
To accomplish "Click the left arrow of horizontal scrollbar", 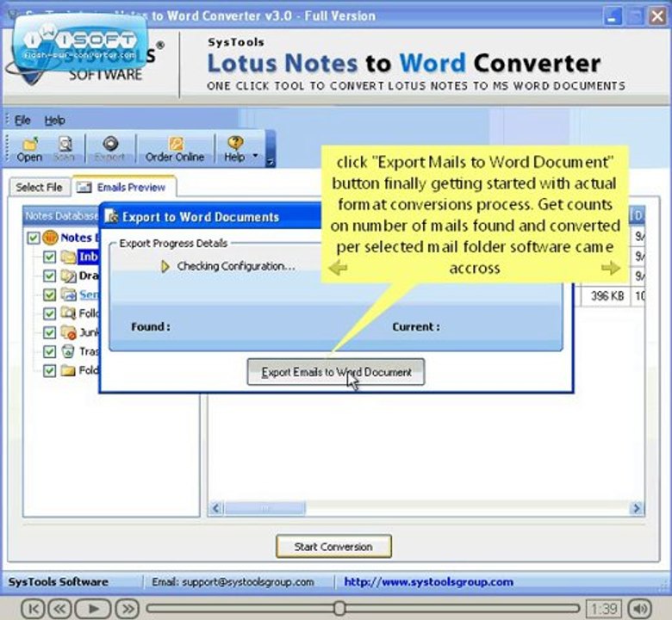I will coord(215,508).
